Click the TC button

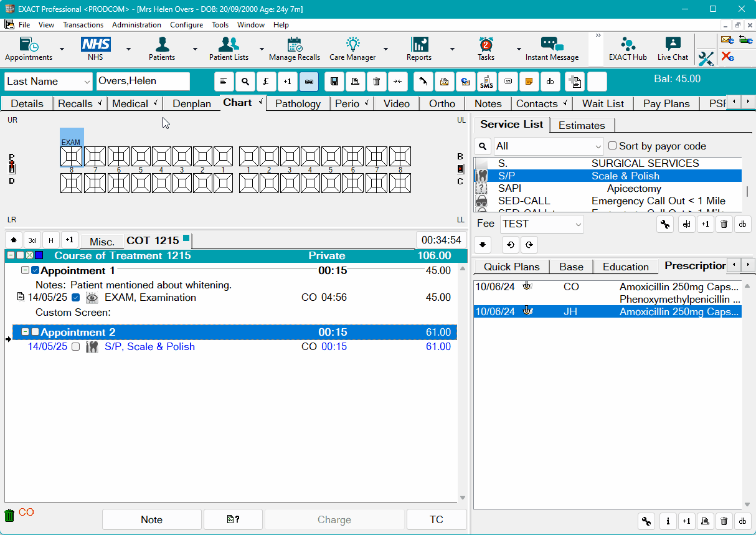pos(437,519)
